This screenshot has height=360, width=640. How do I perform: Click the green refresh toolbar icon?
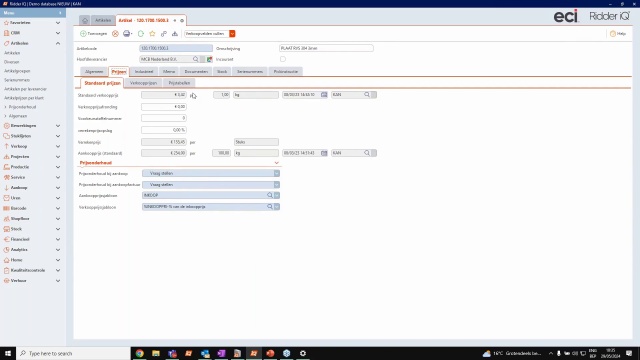141,34
